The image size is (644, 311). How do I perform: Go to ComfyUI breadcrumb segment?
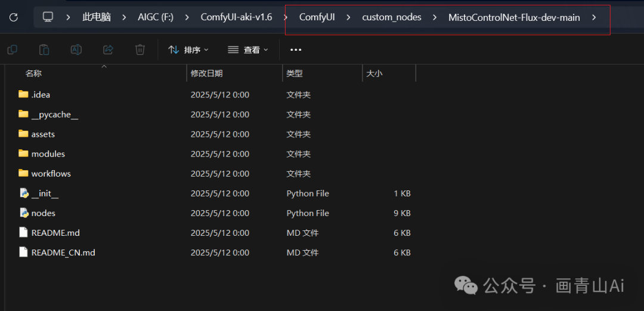pyautogui.click(x=317, y=17)
